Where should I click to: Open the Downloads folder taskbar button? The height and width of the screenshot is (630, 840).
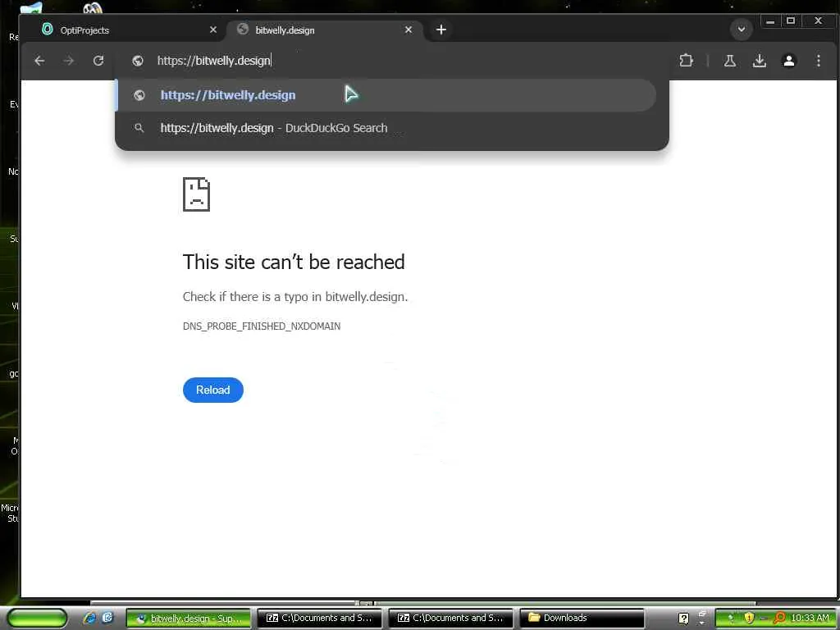click(x=582, y=619)
